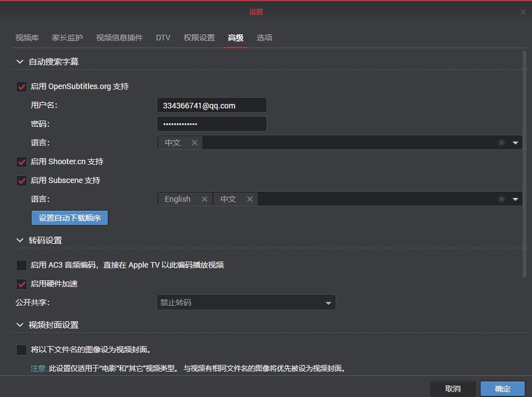This screenshot has width=532, height=397.
Task: Disable 启用 Shooter.cn 支持
Action: coord(22,161)
